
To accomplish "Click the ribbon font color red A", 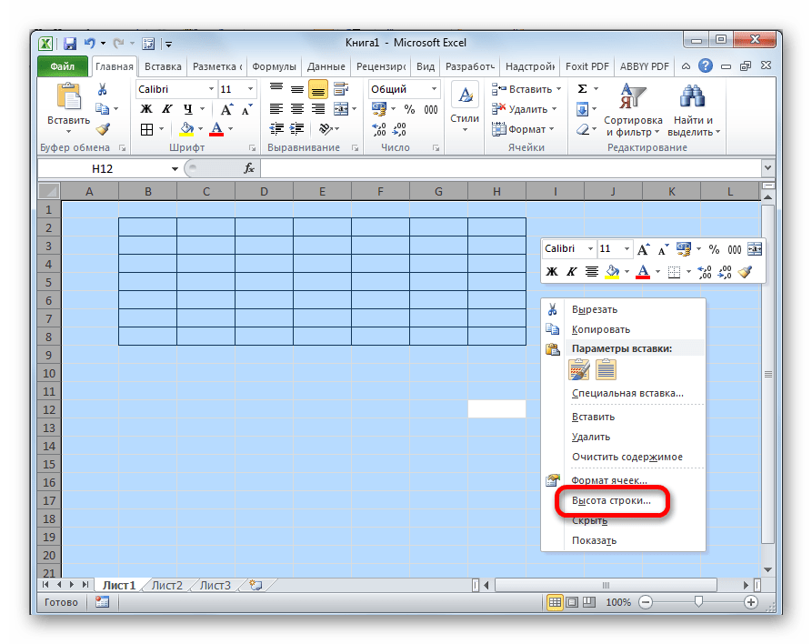I will pyautogui.click(x=216, y=128).
